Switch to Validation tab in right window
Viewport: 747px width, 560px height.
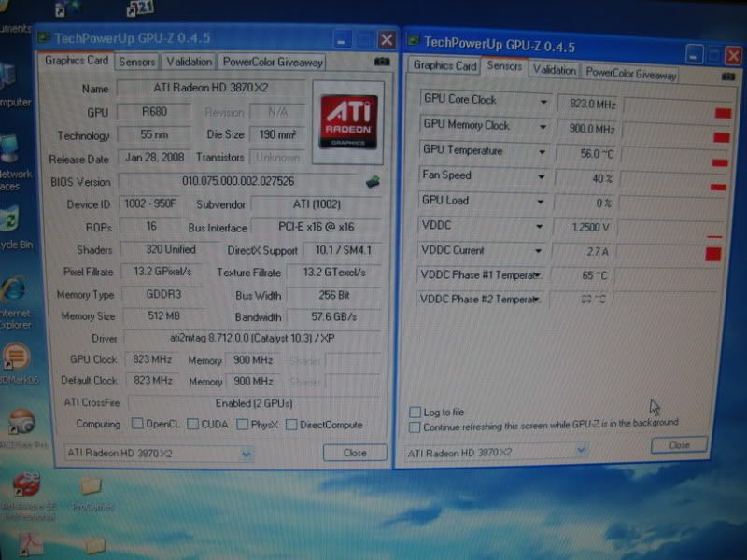[x=554, y=71]
